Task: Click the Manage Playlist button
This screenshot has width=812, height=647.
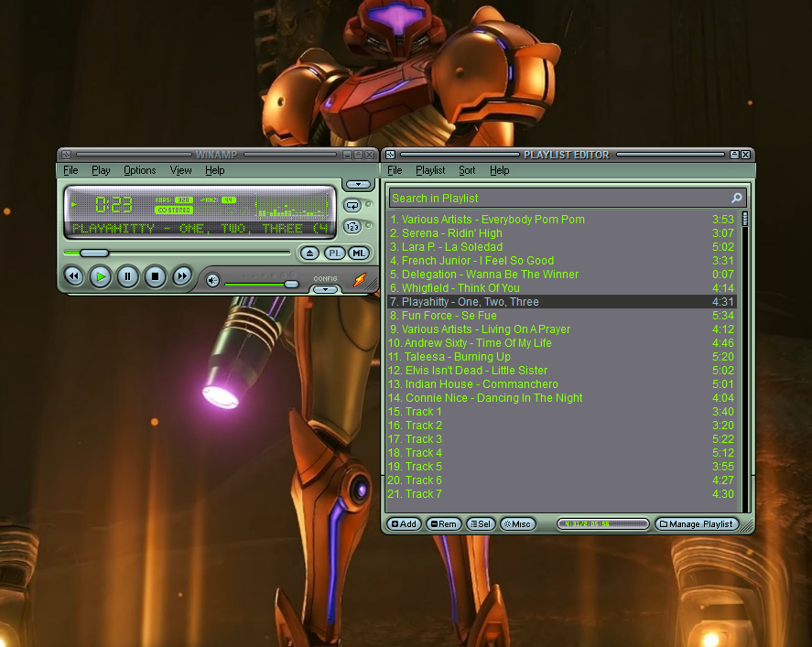Action: pyautogui.click(x=696, y=523)
